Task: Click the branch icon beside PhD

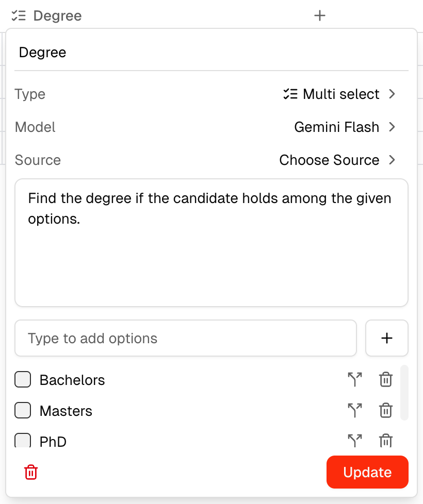Action: (x=354, y=441)
